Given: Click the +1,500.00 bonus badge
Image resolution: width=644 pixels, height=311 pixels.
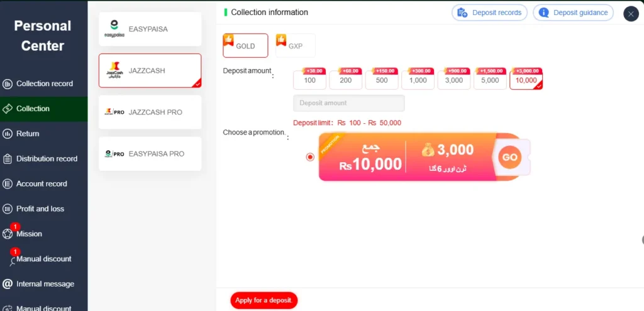Looking at the screenshot, I should [x=491, y=71].
